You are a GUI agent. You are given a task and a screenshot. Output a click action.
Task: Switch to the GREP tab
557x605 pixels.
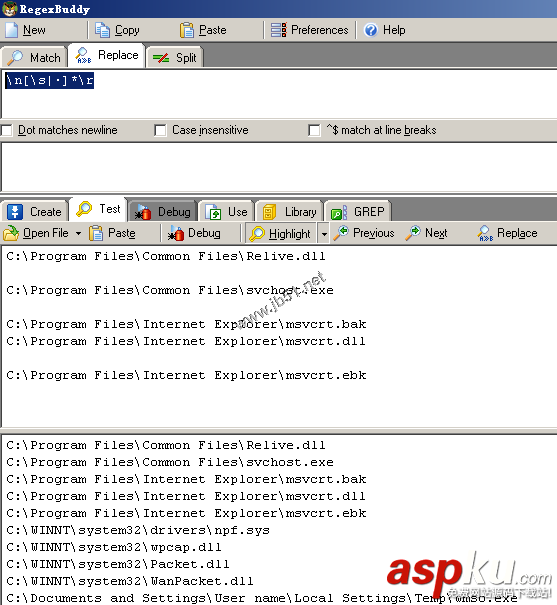click(358, 212)
